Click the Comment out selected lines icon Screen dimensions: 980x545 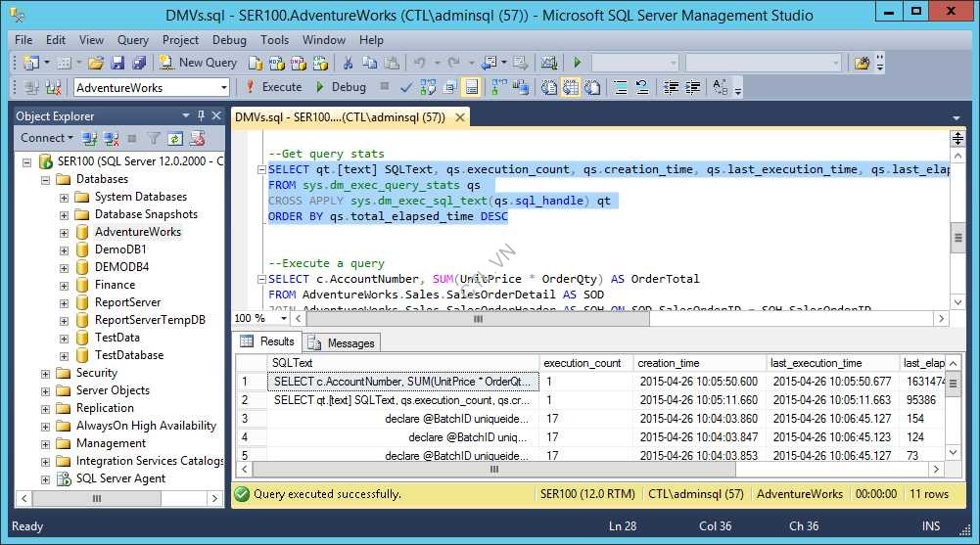(622, 87)
